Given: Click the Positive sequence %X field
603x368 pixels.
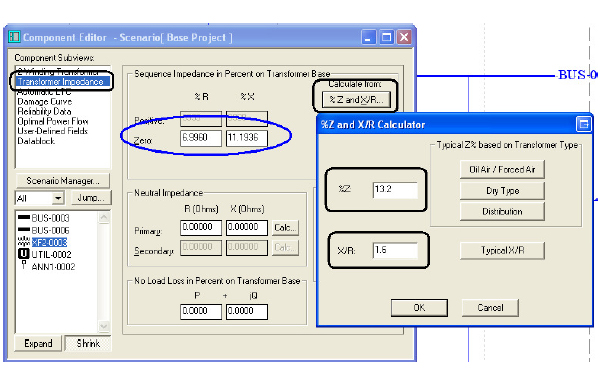Looking at the screenshot, I should click(x=247, y=118).
